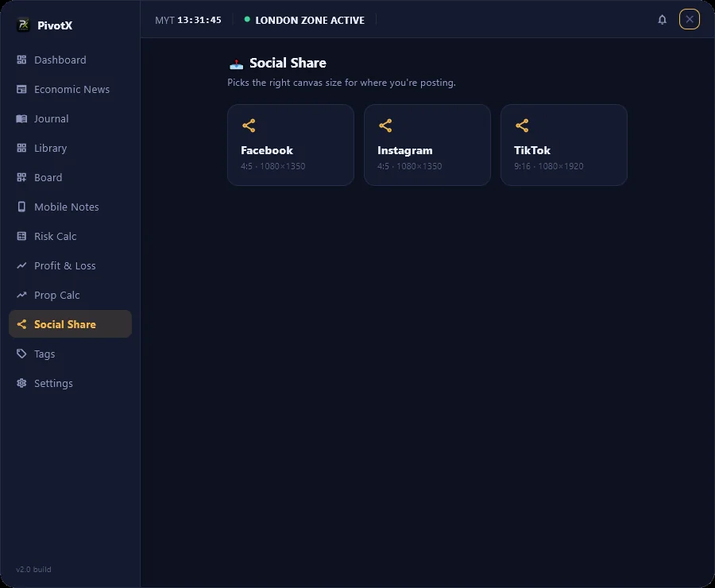The height and width of the screenshot is (588, 715).
Task: Go to Dashboard menu item
Action: coord(70,60)
